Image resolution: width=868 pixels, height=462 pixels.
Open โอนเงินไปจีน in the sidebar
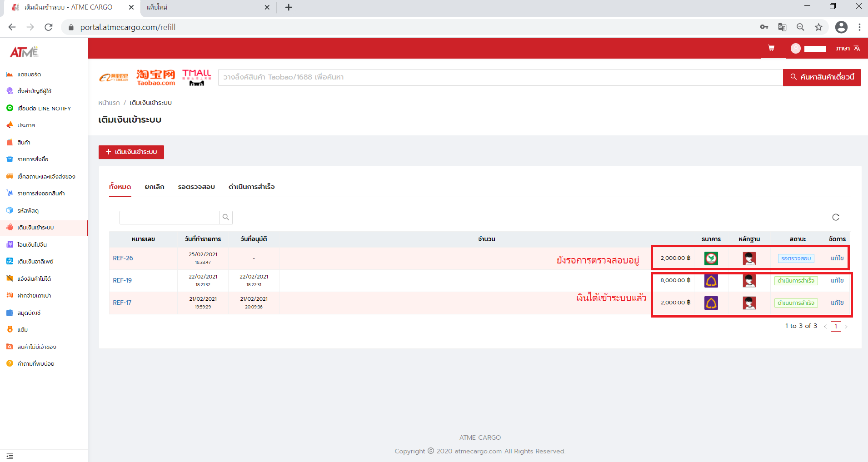point(32,244)
